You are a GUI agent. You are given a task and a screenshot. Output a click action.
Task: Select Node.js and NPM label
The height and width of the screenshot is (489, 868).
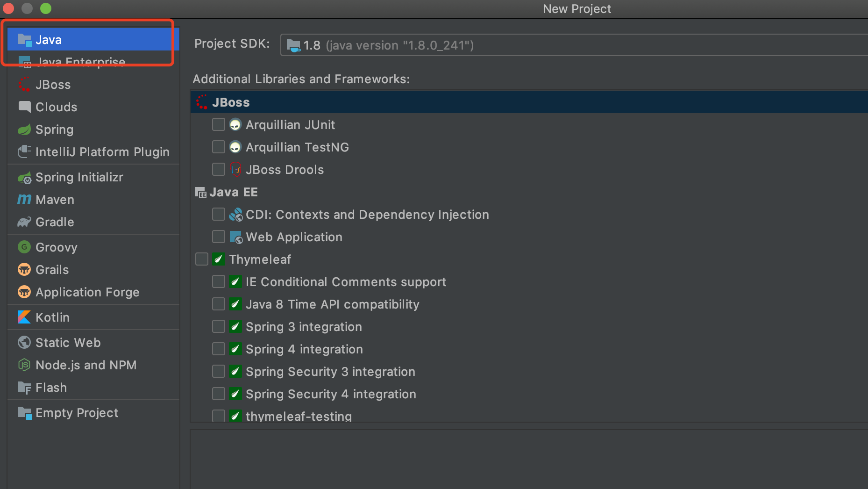click(86, 365)
